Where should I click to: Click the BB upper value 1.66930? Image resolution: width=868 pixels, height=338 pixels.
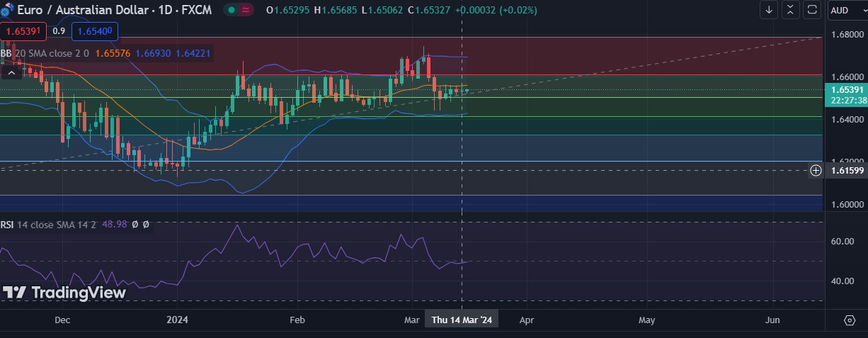tap(153, 53)
